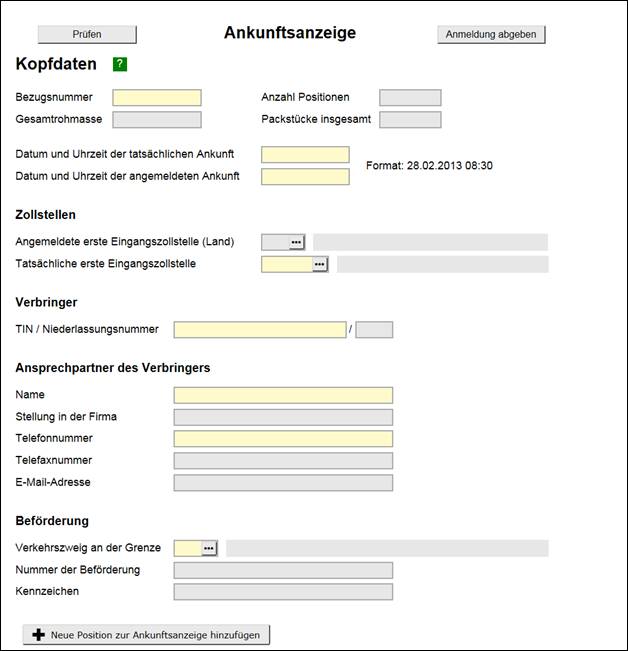Click the Telefaxnummer field
Image resolution: width=628 pixels, height=651 pixels.
(283, 461)
